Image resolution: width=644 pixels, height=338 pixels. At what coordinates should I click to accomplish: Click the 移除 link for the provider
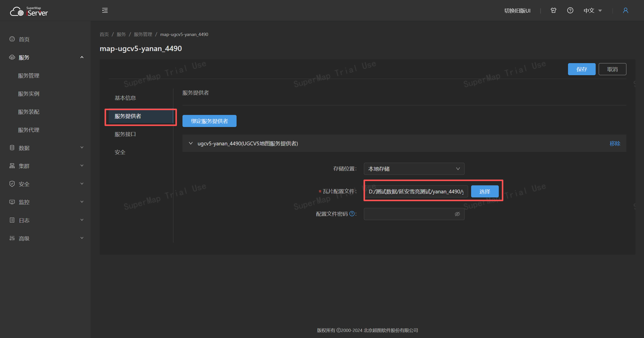tap(615, 143)
